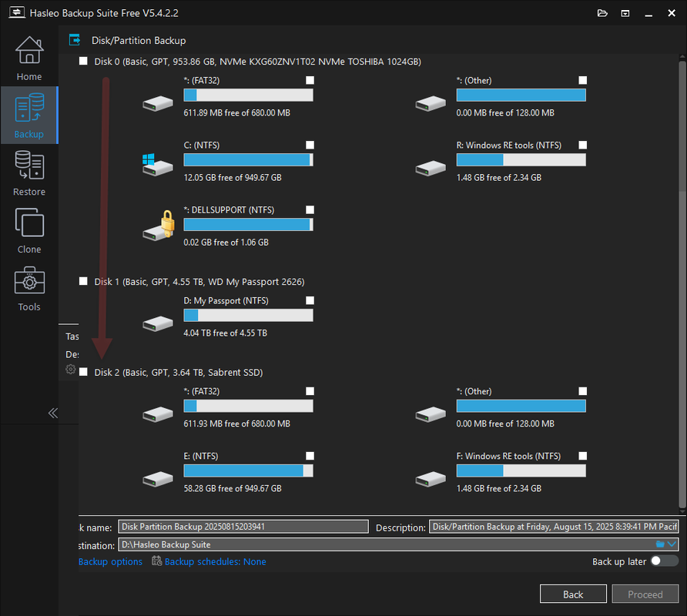Screen dimensions: 687x616
Task: Click the text 12.05 GB free of 949.67 GB
Action: pyautogui.click(x=233, y=177)
